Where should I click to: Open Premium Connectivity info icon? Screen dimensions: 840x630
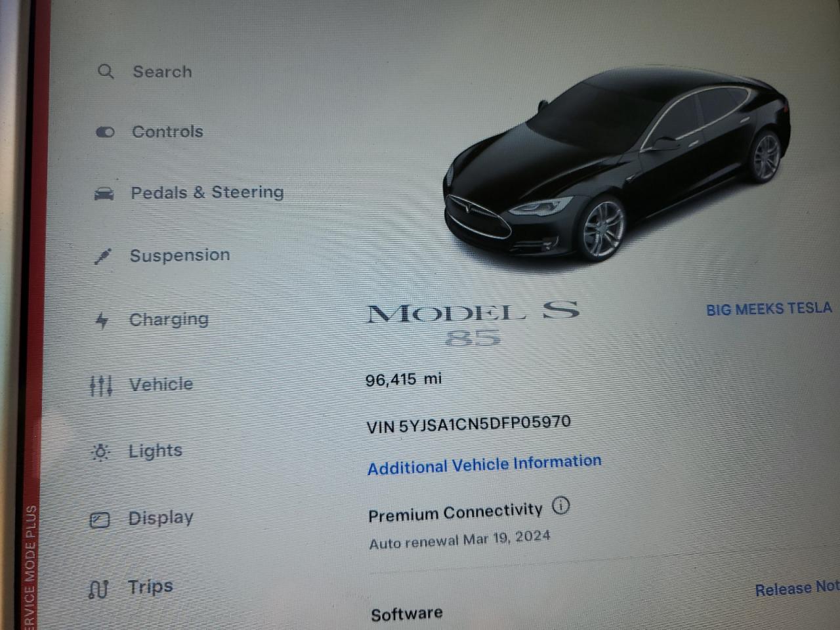560,505
